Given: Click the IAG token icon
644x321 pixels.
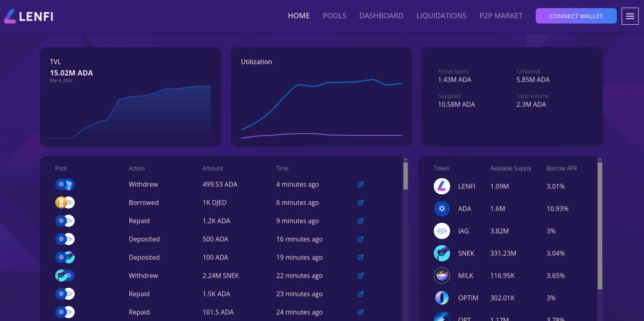Looking at the screenshot, I should coord(442,231).
